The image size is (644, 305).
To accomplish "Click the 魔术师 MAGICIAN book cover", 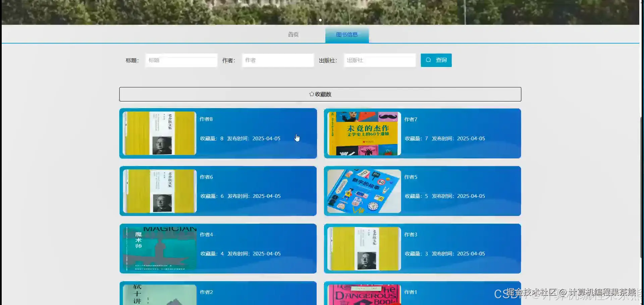I will (159, 248).
